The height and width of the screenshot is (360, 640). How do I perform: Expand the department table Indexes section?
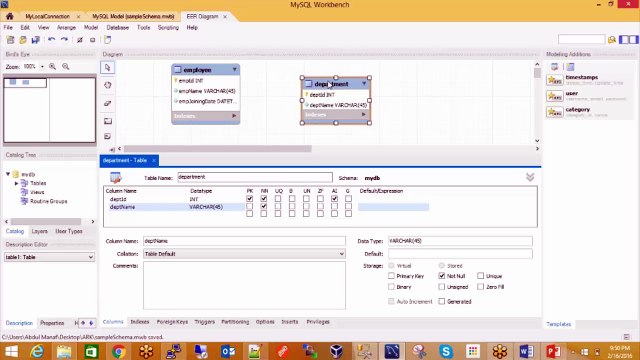click(x=364, y=115)
